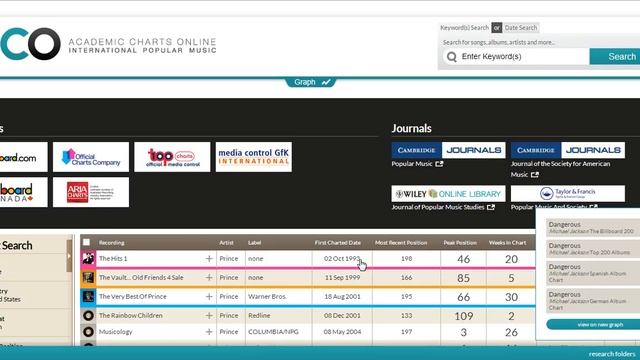Open the Taylor & Francis banner

(x=568, y=193)
